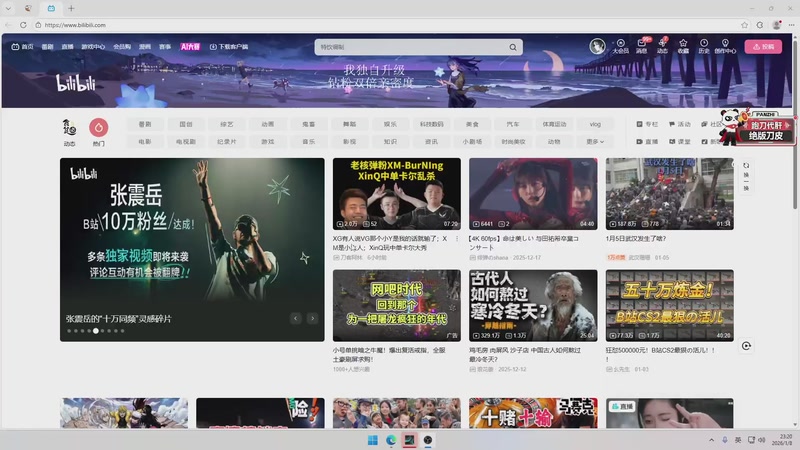Open the 五十万炼金 CS2 video thumbnail

pyautogui.click(x=669, y=305)
